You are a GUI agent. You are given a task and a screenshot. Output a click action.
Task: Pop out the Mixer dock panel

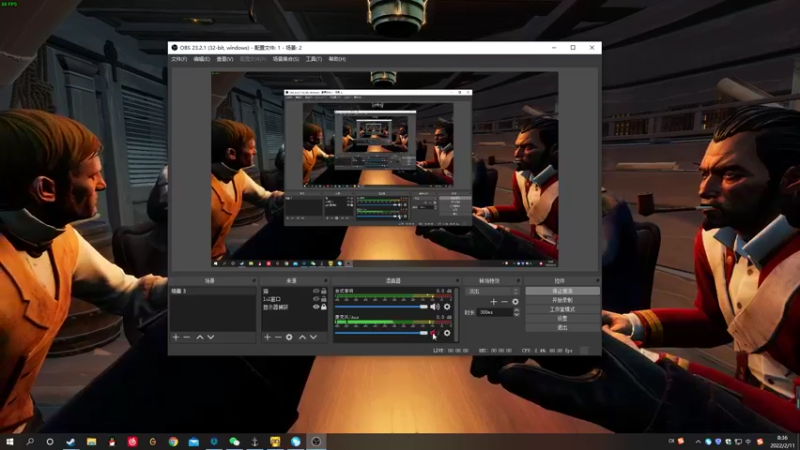click(457, 281)
